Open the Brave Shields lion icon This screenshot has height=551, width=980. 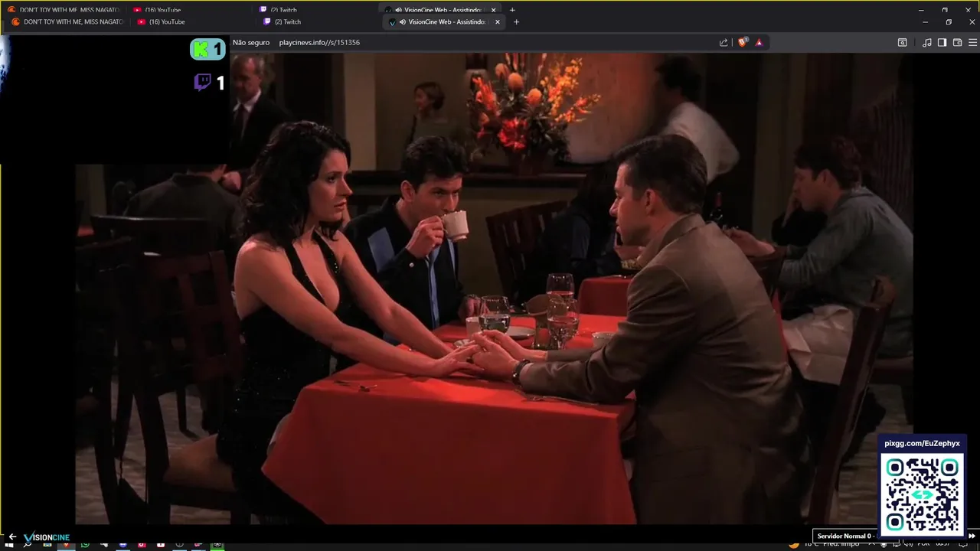742,43
